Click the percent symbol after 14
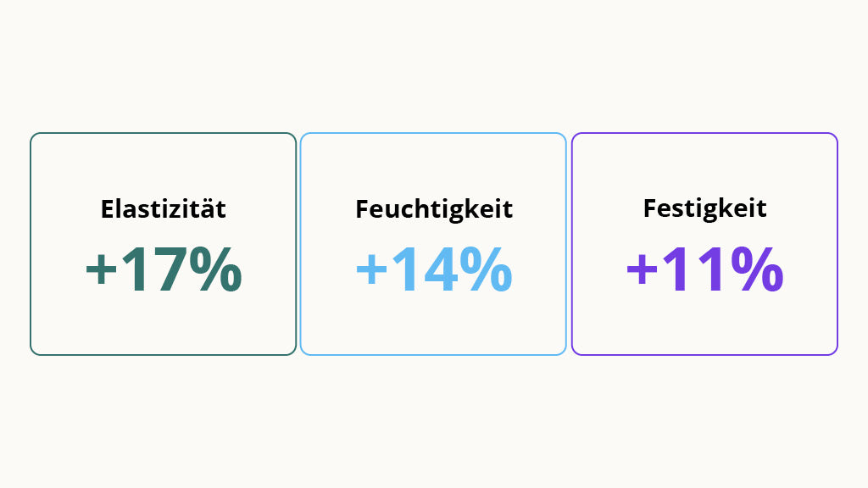Viewport: 868px width, 488px height. coord(486,269)
